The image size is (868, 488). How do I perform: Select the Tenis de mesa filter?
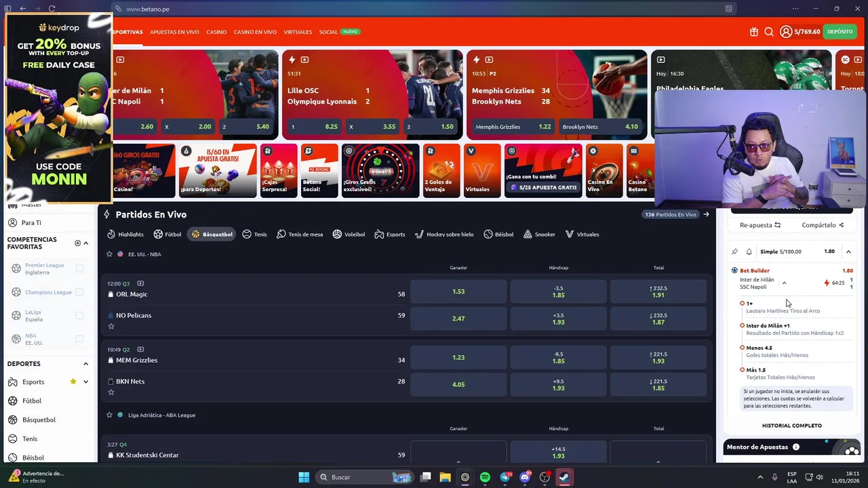[x=300, y=235]
